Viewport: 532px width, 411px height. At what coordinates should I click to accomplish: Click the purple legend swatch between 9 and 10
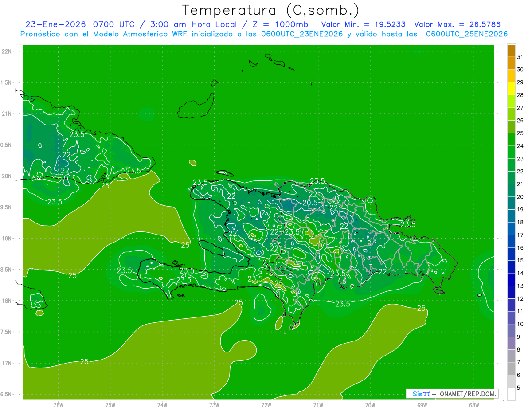[x=512, y=330]
